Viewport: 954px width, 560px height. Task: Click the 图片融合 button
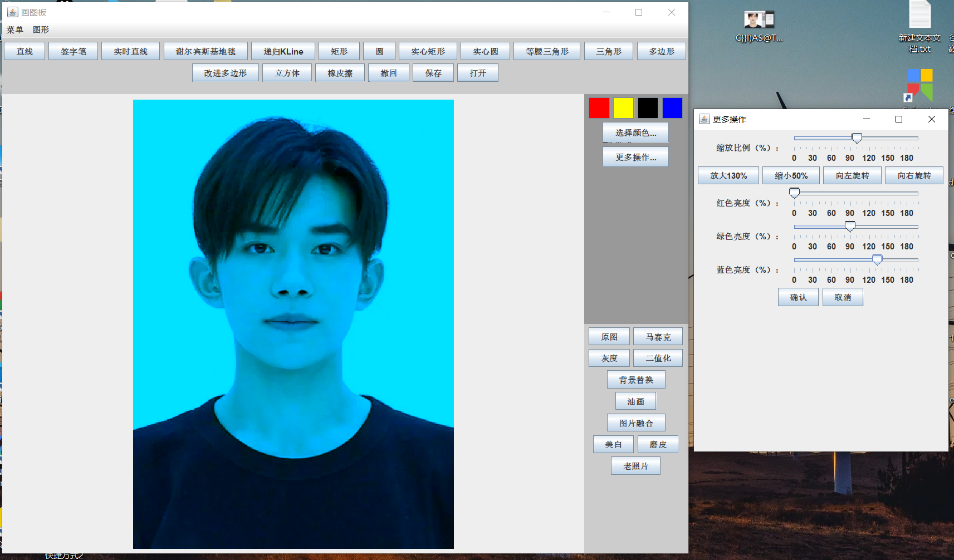point(636,423)
